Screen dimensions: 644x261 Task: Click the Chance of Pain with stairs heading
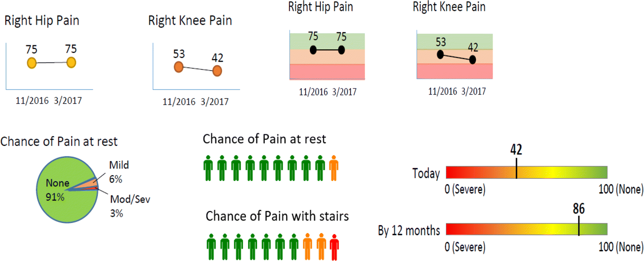tap(277, 216)
